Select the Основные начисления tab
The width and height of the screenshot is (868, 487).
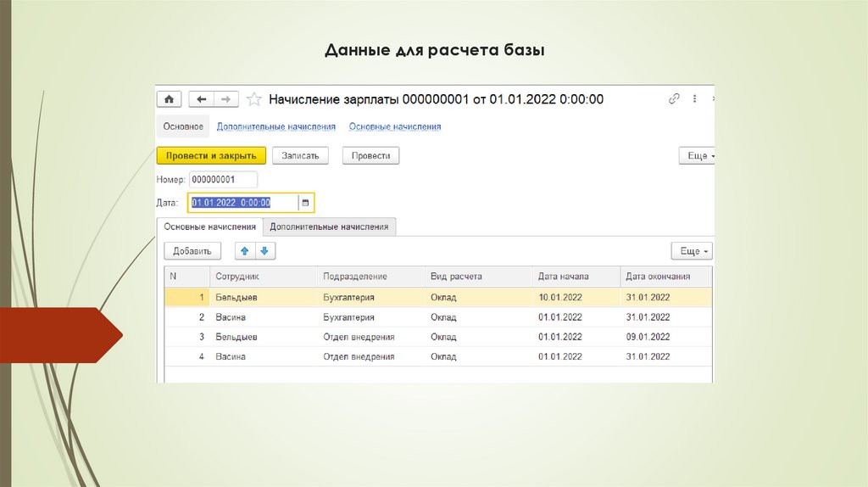209,227
